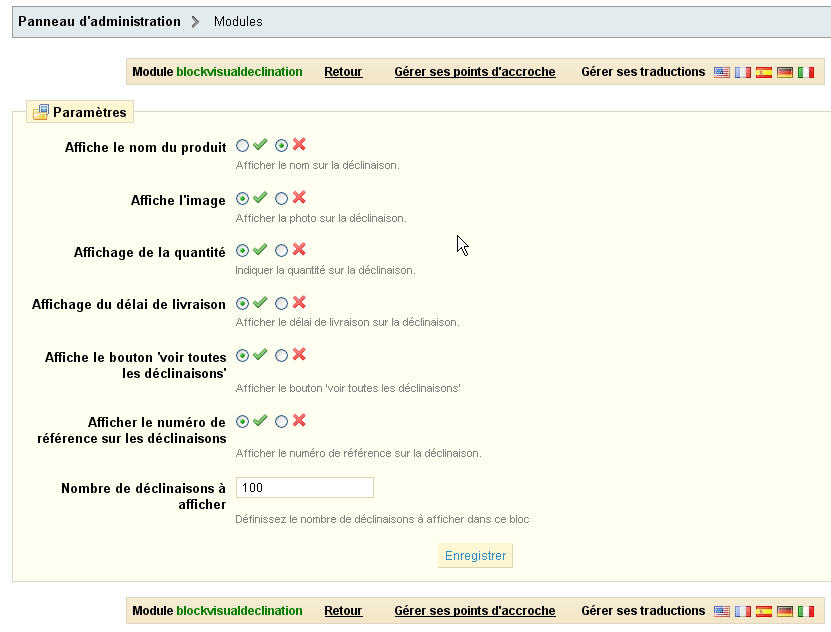Image resolution: width=831 pixels, height=632 pixels.
Task: Click Gérer ses traductions label in top toolbar
Action: click(x=643, y=72)
